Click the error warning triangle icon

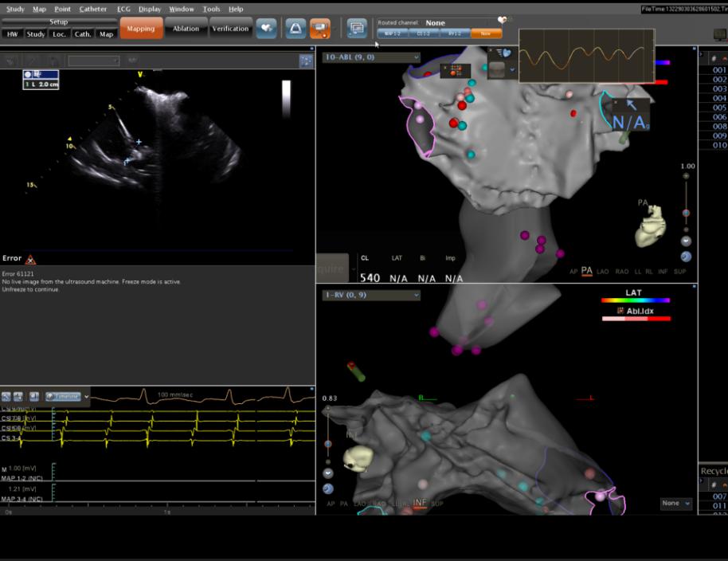30,259
